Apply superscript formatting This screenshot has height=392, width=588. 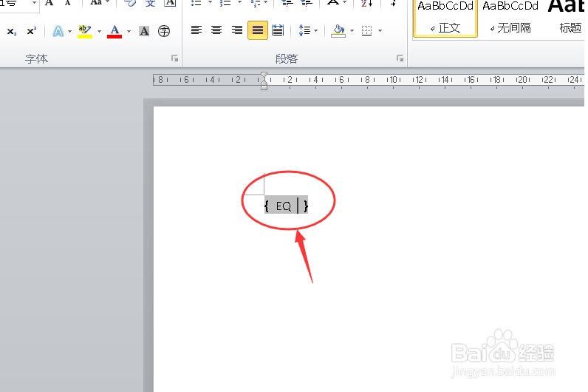[x=32, y=31]
